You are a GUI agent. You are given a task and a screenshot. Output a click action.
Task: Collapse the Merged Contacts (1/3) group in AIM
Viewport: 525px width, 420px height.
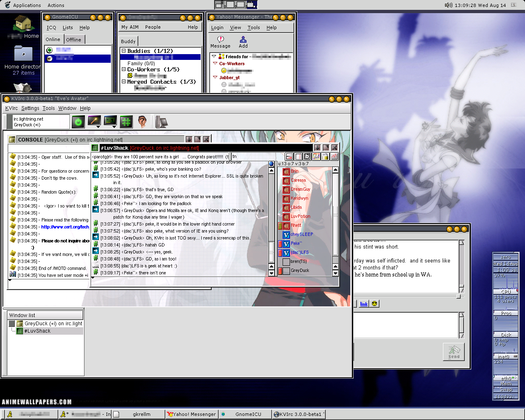tap(123, 82)
